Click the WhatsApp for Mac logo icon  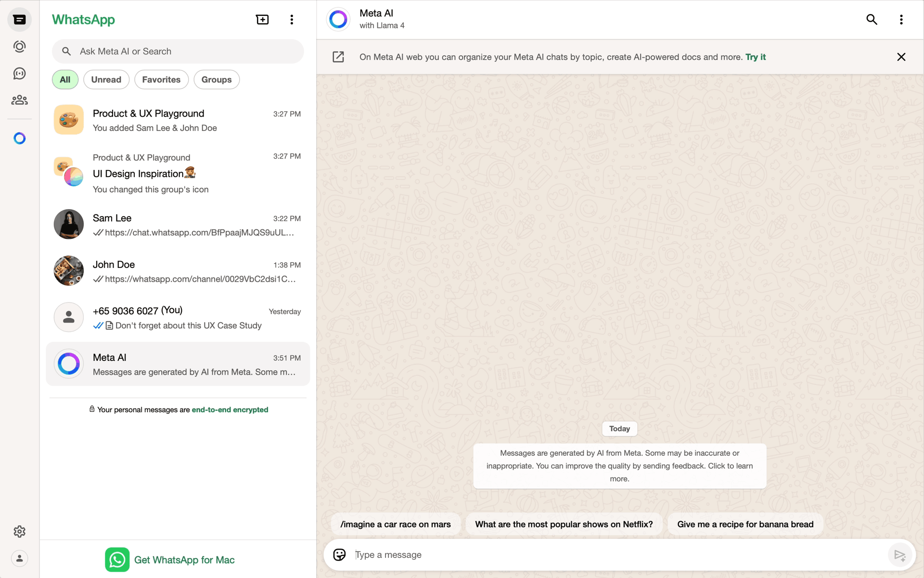tap(117, 559)
